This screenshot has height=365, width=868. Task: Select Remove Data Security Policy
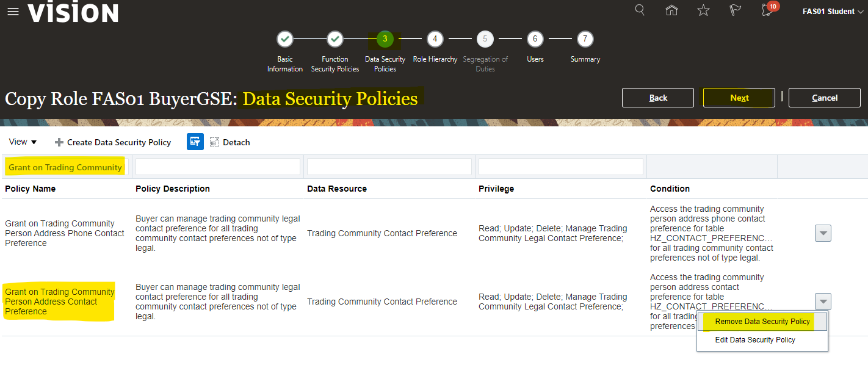coord(762,322)
